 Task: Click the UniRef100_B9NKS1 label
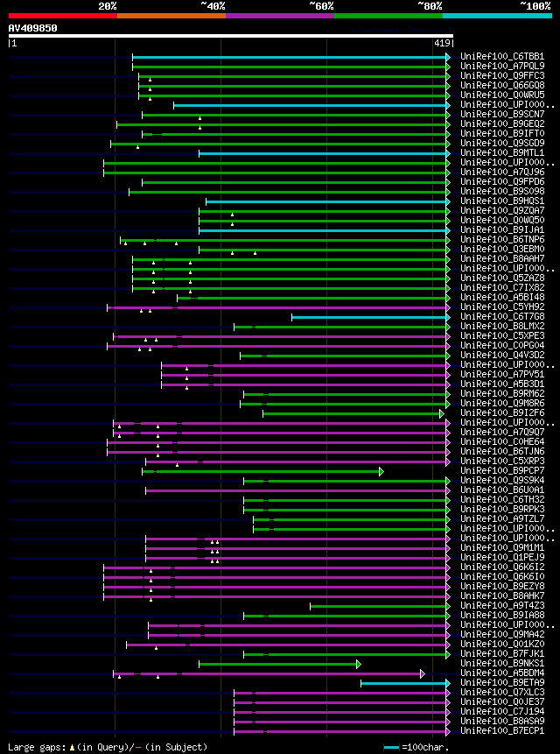click(x=502, y=664)
